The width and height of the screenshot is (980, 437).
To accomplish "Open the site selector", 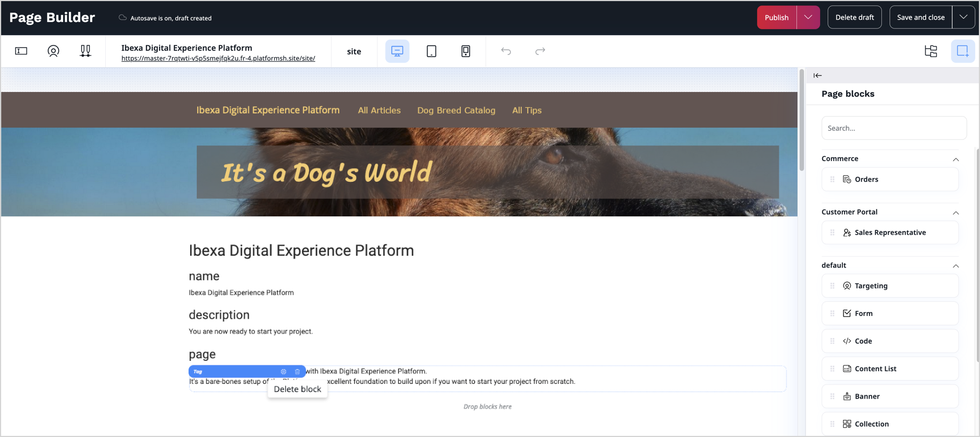I will pyautogui.click(x=354, y=51).
